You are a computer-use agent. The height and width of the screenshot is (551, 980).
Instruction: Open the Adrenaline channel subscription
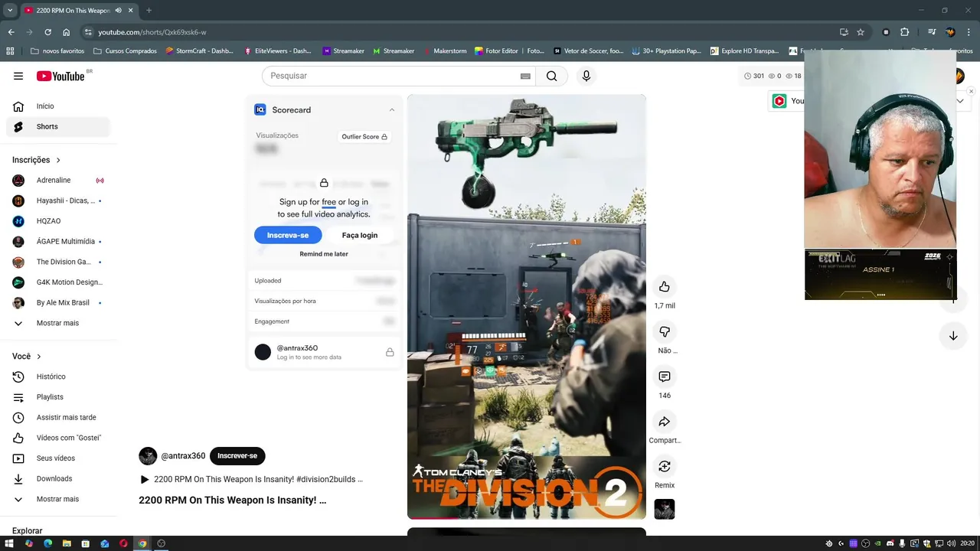(58, 180)
